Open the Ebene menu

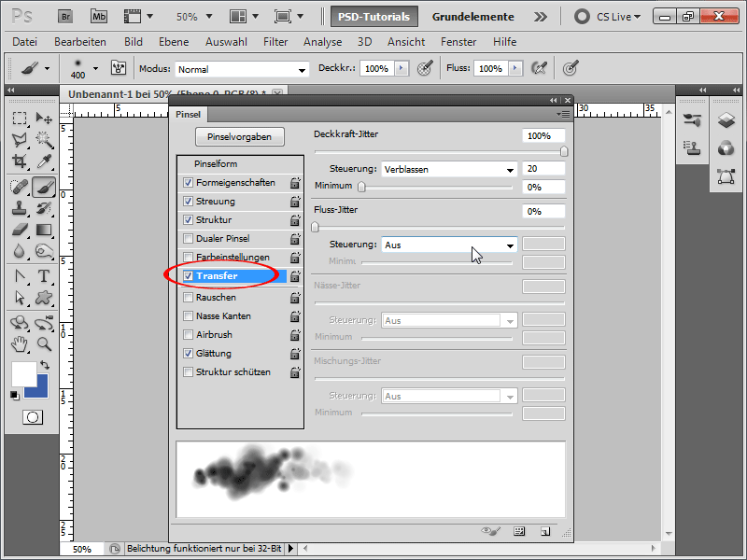pyautogui.click(x=174, y=42)
